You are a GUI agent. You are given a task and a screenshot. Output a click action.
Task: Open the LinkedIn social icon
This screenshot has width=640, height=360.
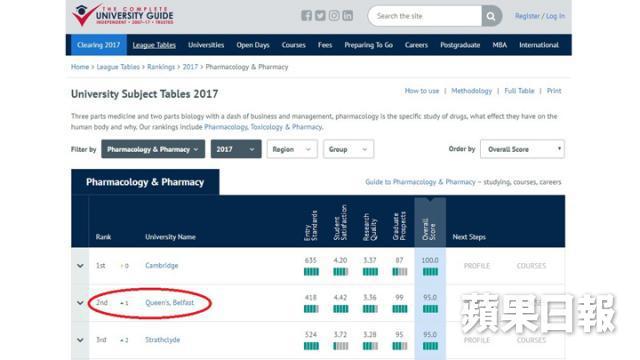point(347,16)
